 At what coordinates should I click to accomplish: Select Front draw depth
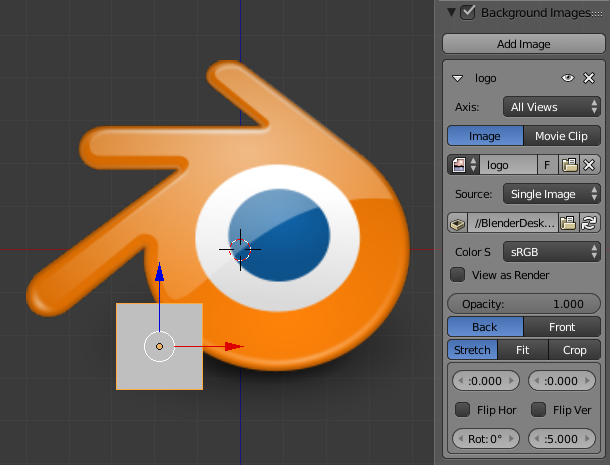pos(562,327)
